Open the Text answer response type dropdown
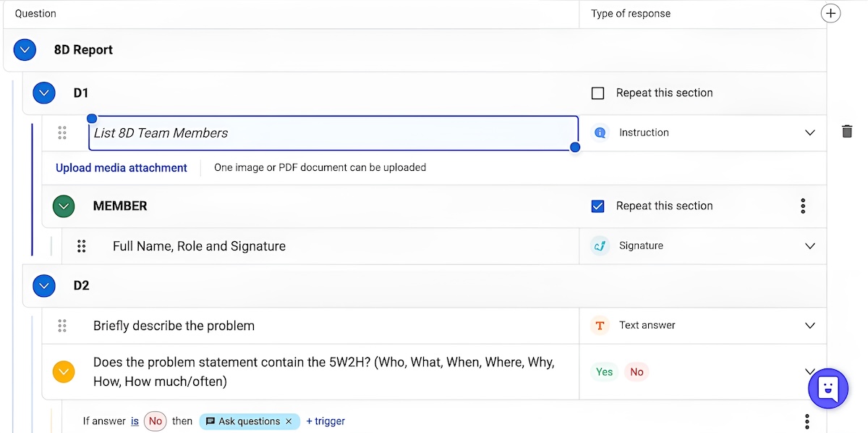This screenshot has height=433, width=868. [x=810, y=325]
